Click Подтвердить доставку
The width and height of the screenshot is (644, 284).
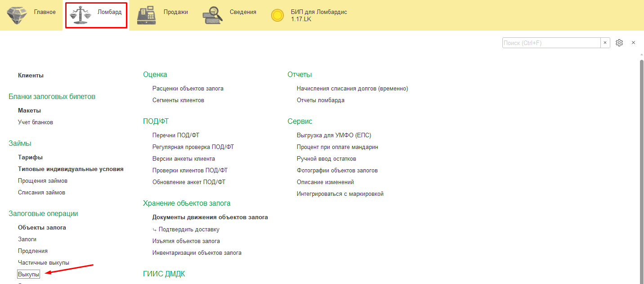pos(189,229)
